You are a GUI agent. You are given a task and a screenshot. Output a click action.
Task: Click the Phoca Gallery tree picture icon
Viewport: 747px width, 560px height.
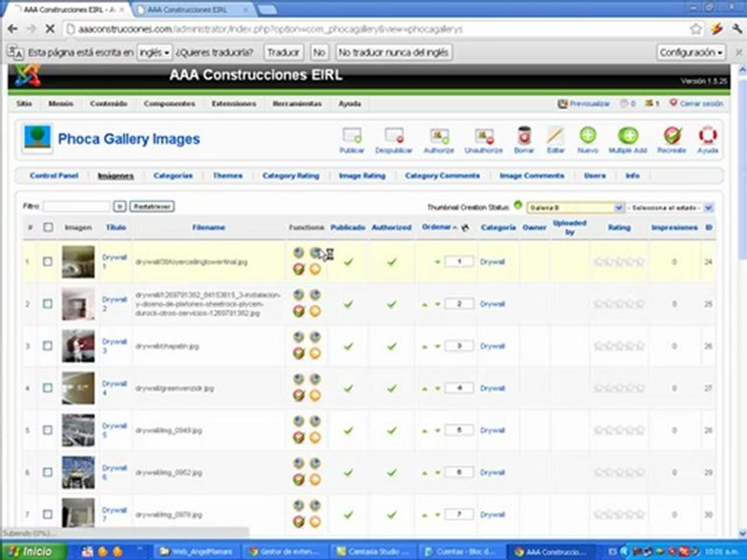point(37,138)
